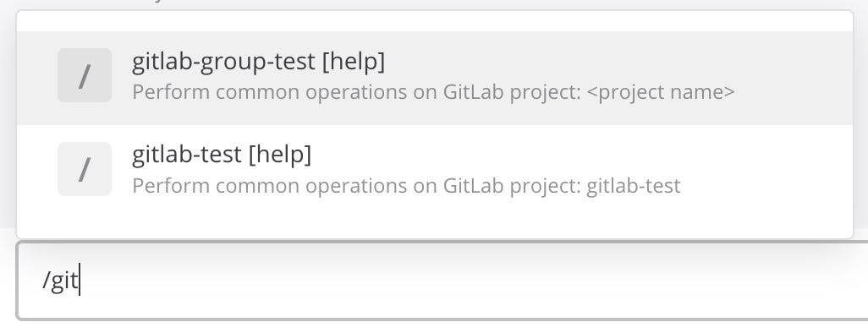Select the gitlab-test [help] suggestion title
This screenshot has height=333, width=868.
(x=222, y=155)
